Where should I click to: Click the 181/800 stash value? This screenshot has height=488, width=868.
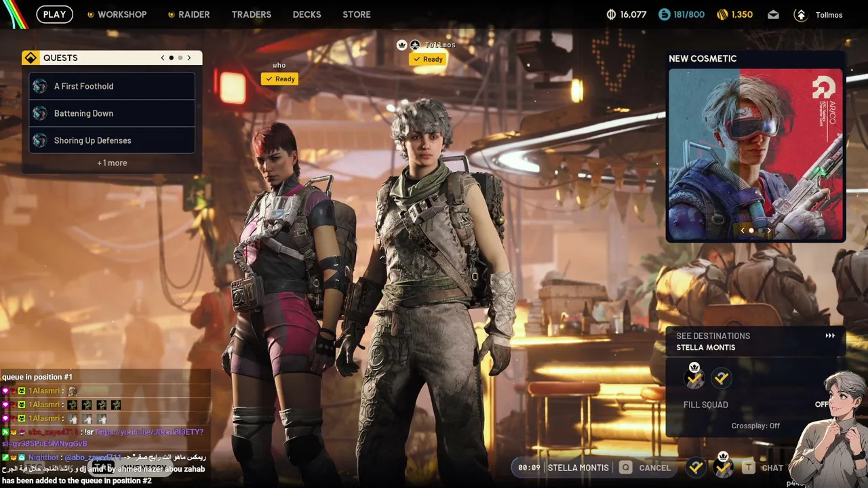tap(689, 14)
